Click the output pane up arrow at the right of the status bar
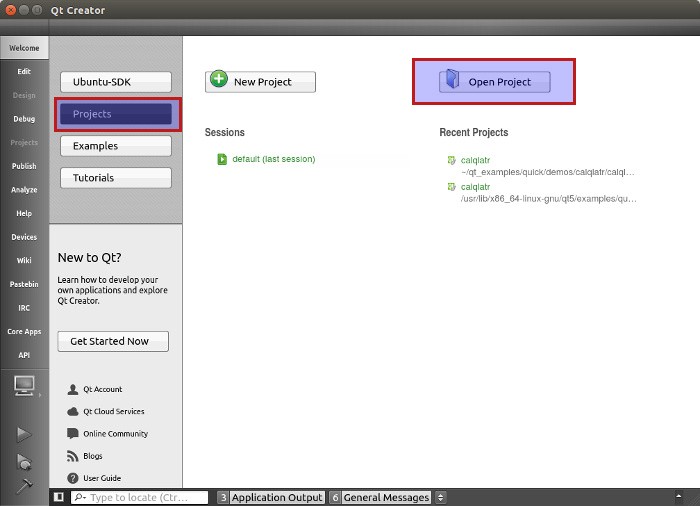 679,496
